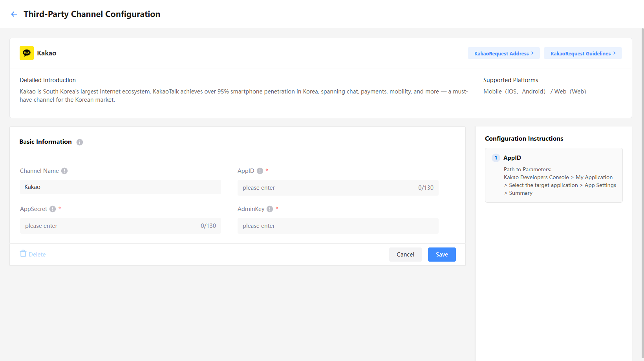Show the AppID info icon
644x361 pixels.
(x=260, y=171)
